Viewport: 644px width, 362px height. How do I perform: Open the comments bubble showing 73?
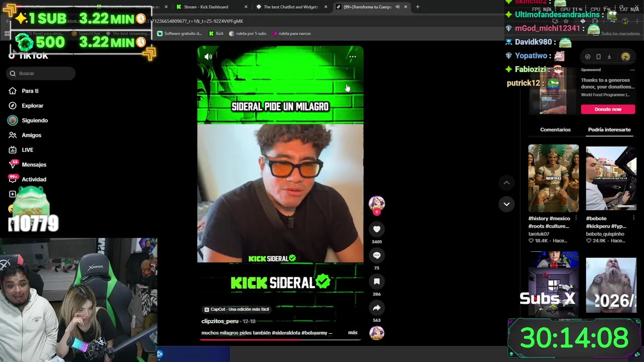coord(376,255)
